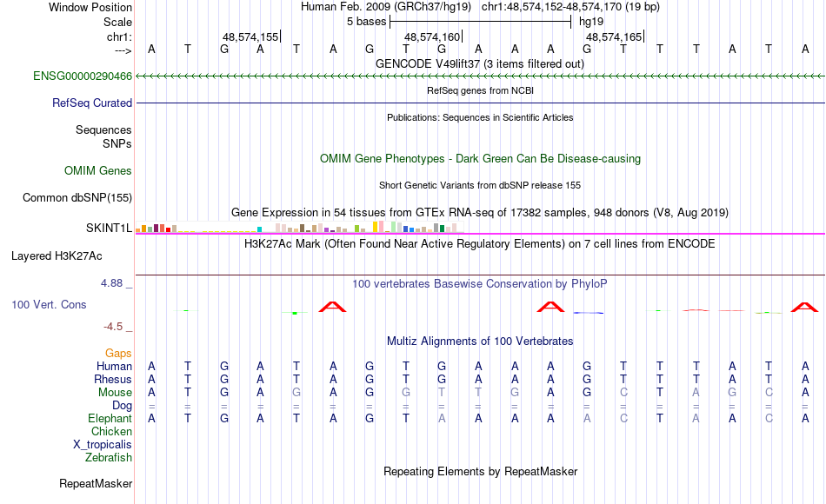Click the chr1: base position label
This screenshot has height=504, width=826.
[120, 36]
